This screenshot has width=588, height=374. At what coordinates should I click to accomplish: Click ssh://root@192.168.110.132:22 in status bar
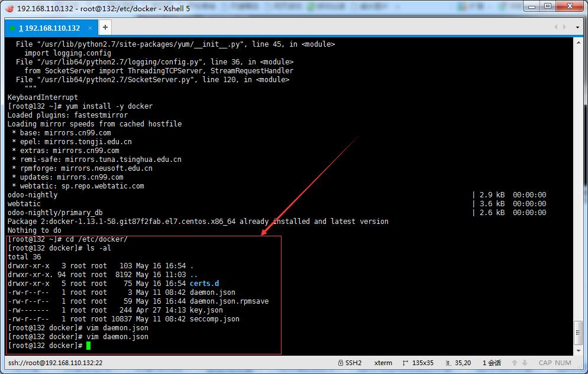[x=55, y=363]
